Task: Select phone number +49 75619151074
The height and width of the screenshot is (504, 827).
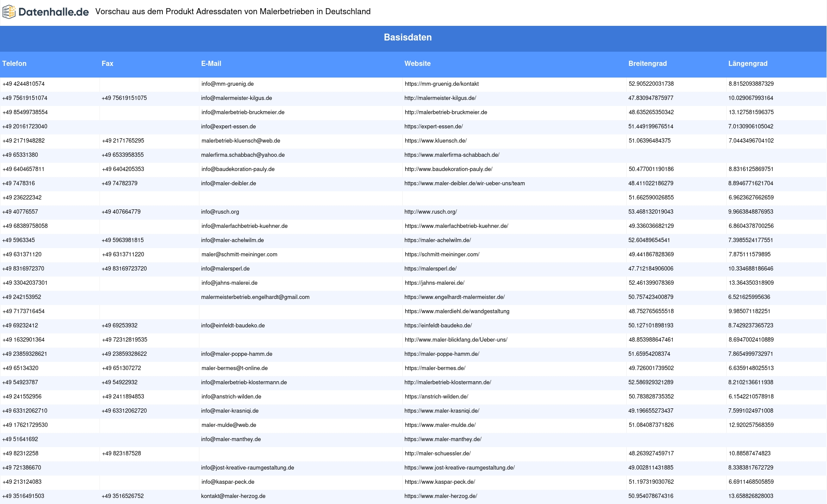Action: [x=25, y=98]
